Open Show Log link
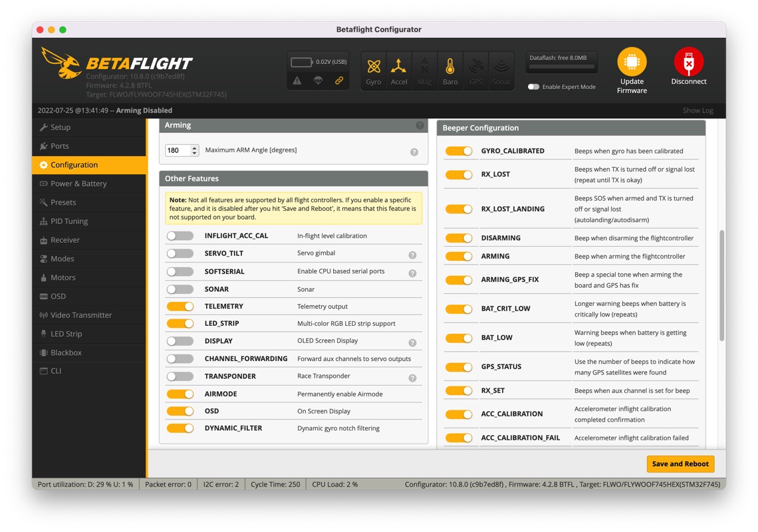 pos(697,110)
